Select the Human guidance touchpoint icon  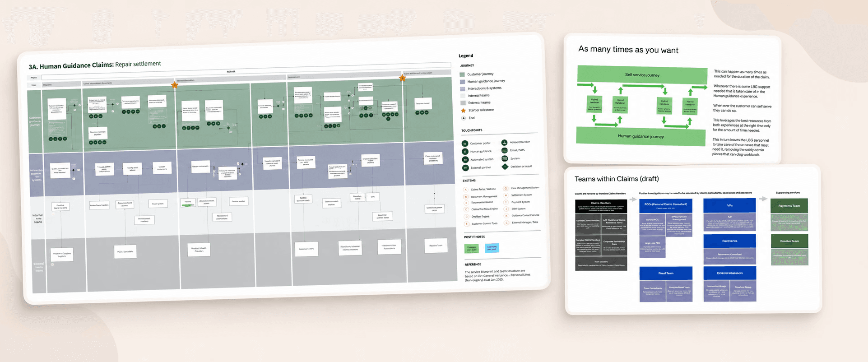(465, 152)
